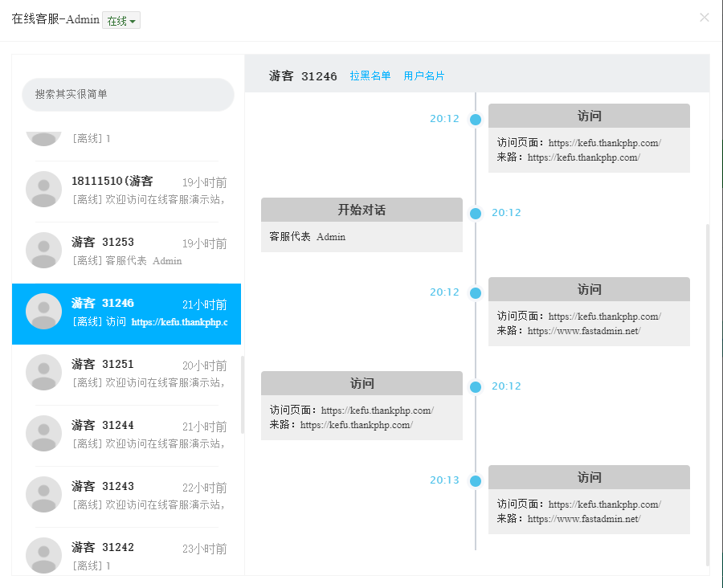
Task: Click the 开始对话 timeline card header
Action: pos(361,210)
